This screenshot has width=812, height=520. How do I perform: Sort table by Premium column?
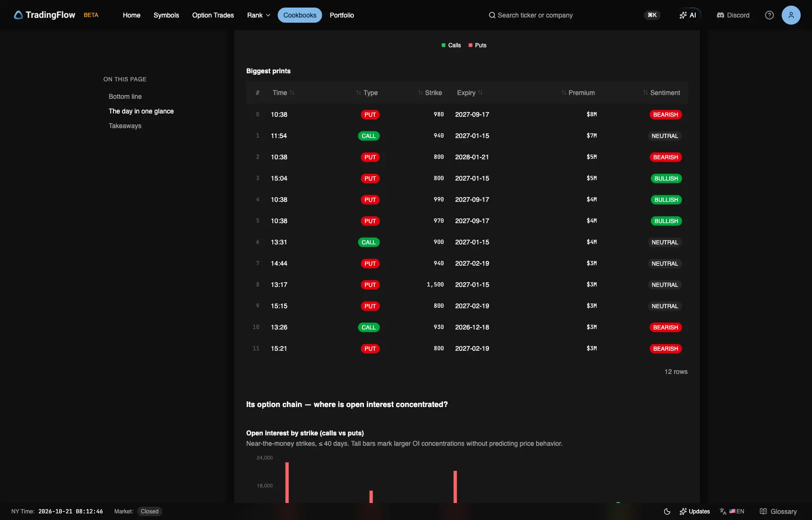(578, 93)
